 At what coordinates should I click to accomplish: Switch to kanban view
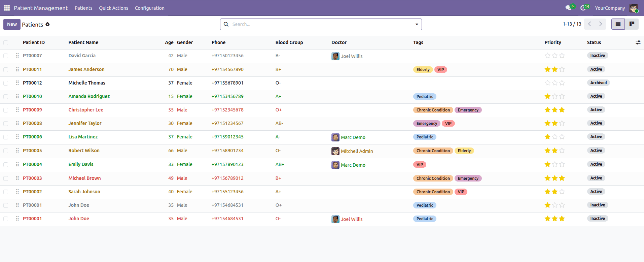click(x=632, y=24)
